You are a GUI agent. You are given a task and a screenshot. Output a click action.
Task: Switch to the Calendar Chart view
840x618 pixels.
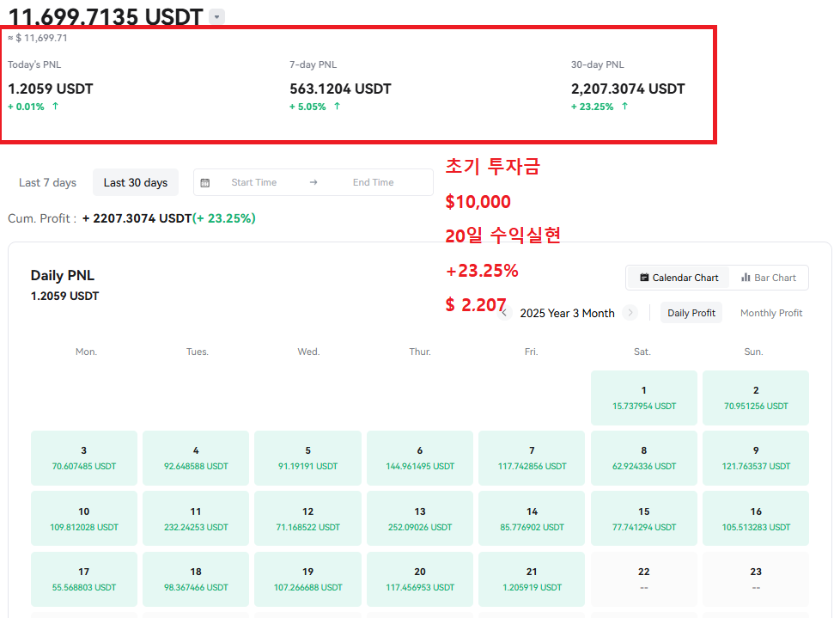(679, 278)
